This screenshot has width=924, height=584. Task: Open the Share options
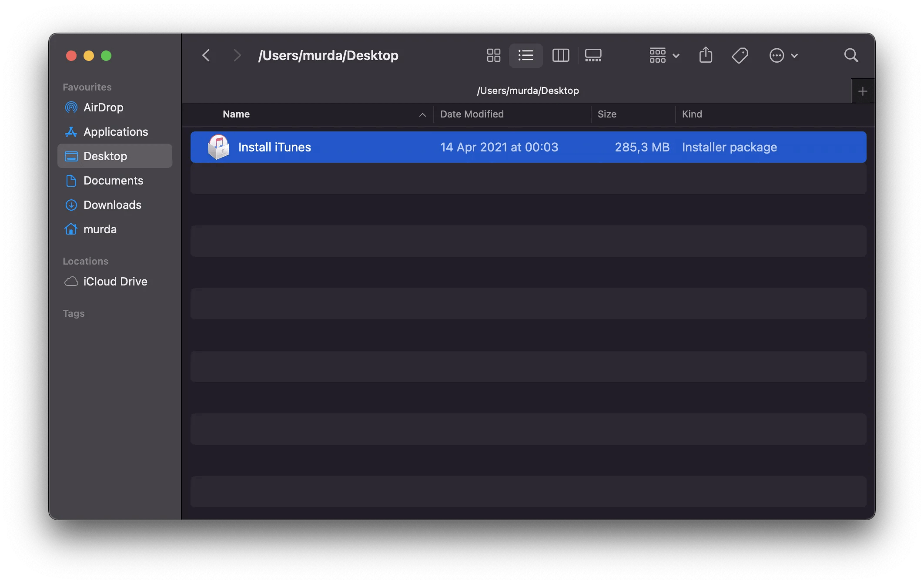706,55
